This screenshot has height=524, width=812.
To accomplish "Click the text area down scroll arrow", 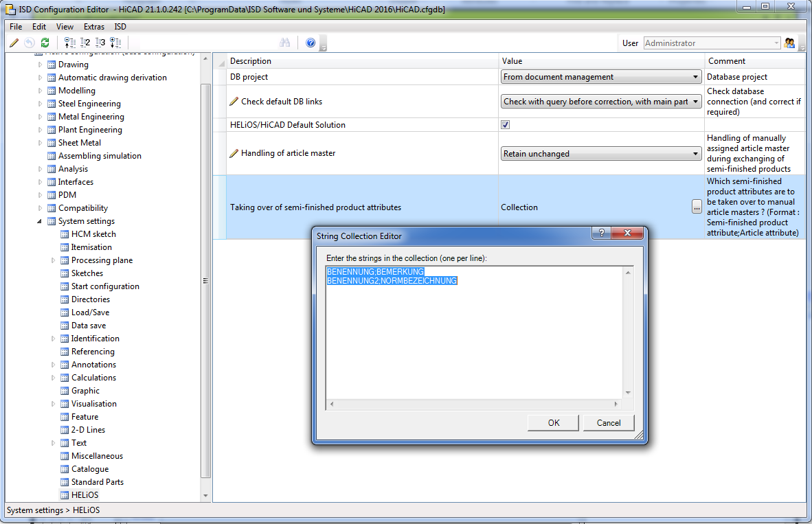I will click(628, 392).
